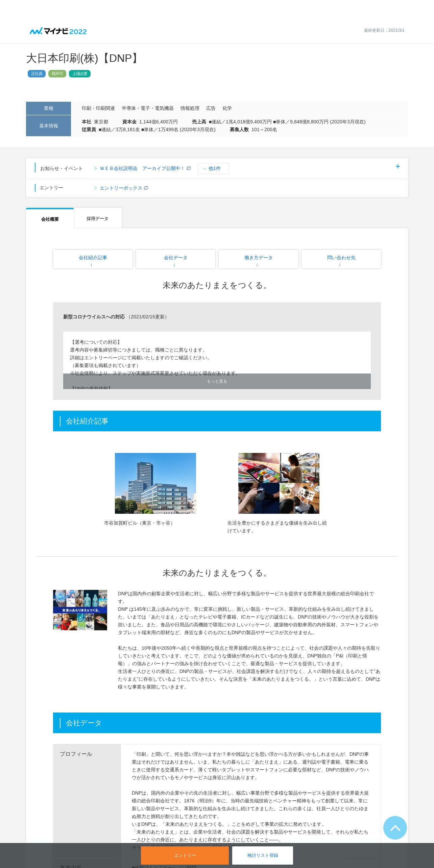Expand announcements with the plus icon
434x868 pixels.
[397, 166]
